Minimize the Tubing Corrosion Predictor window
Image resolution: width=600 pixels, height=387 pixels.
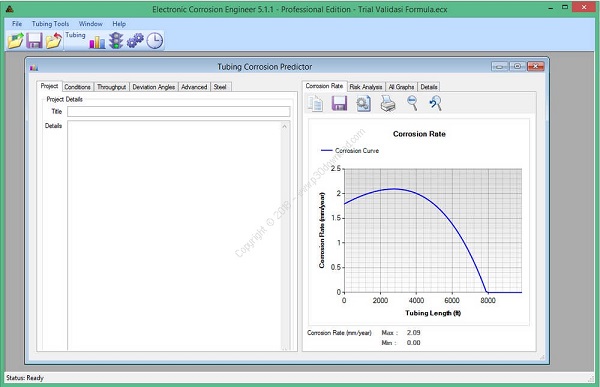[x=499, y=67]
